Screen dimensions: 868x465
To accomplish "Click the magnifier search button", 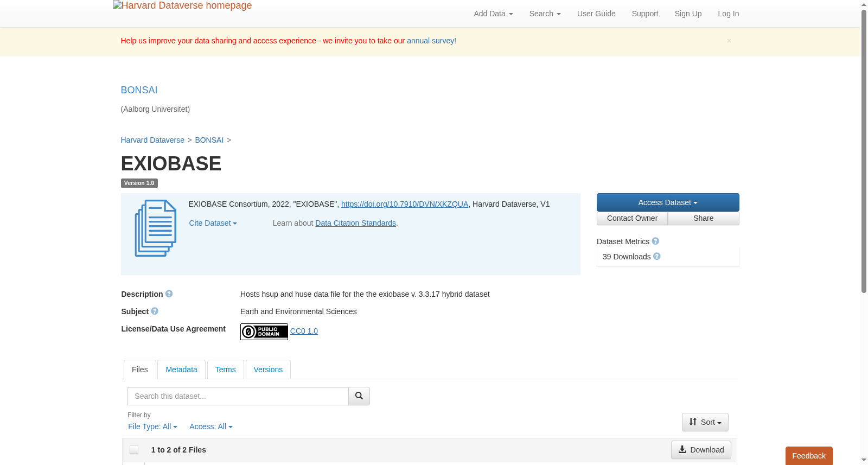I will [x=359, y=396].
